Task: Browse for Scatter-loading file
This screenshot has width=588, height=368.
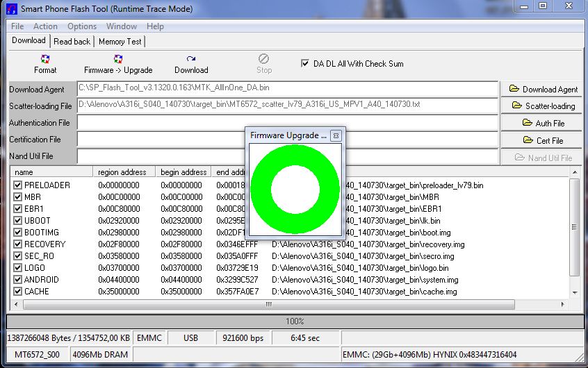Action: pyautogui.click(x=543, y=106)
